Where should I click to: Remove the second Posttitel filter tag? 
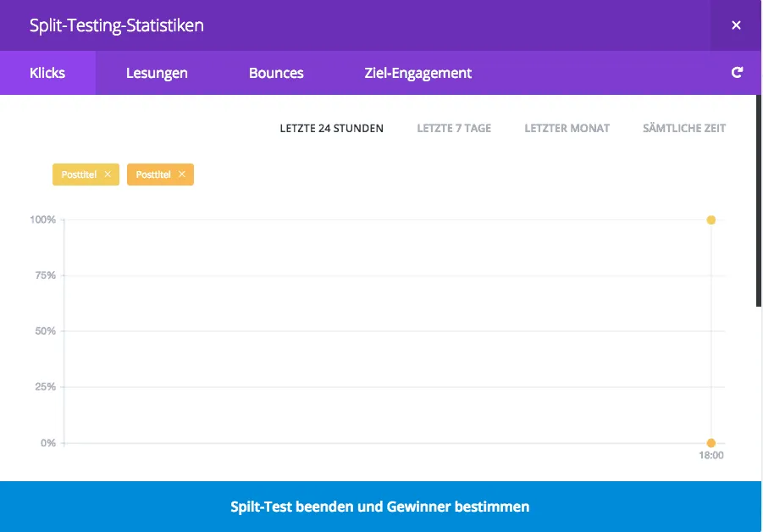click(x=183, y=175)
